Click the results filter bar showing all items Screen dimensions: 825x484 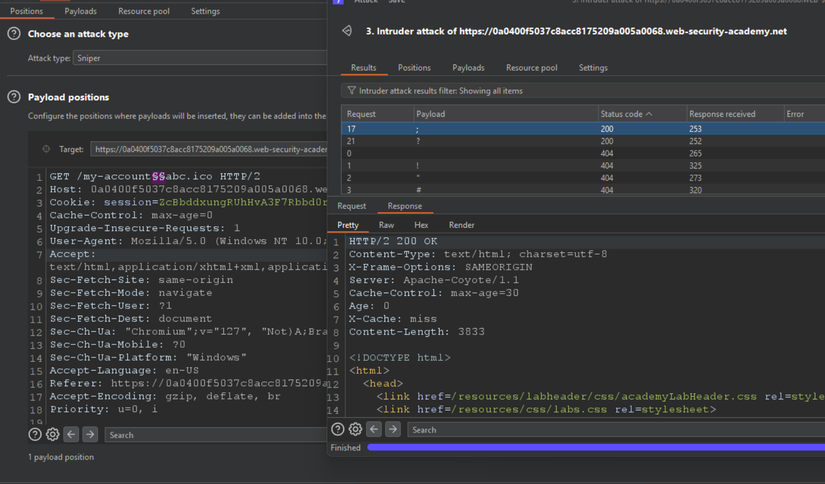click(x=583, y=91)
